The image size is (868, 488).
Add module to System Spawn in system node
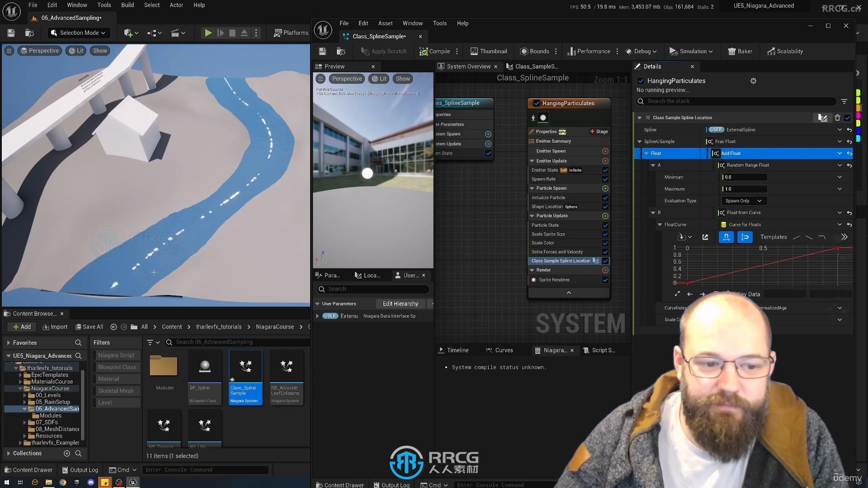(x=488, y=134)
